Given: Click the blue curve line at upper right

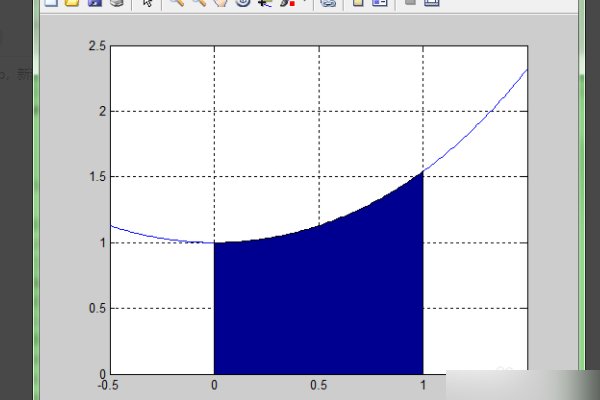Looking at the screenshot, I should tap(490, 112).
